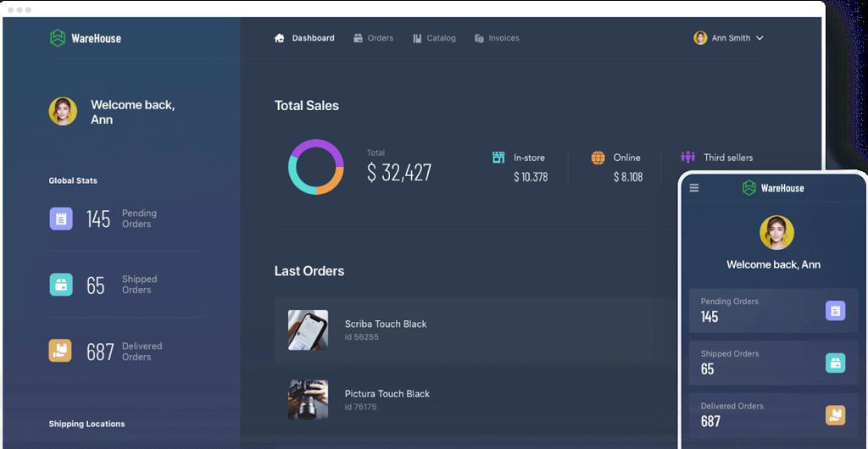Click Ann Smith's avatar in top bar
The height and width of the screenshot is (449, 868).
pos(700,37)
